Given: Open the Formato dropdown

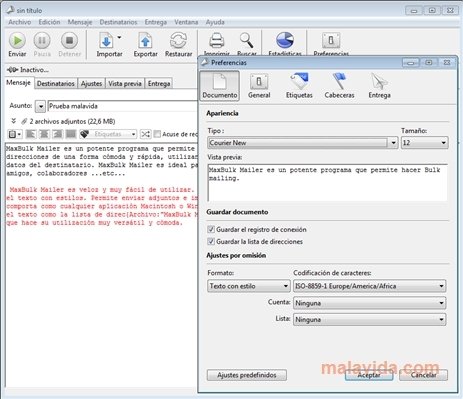Looking at the screenshot, I should coord(248,286).
